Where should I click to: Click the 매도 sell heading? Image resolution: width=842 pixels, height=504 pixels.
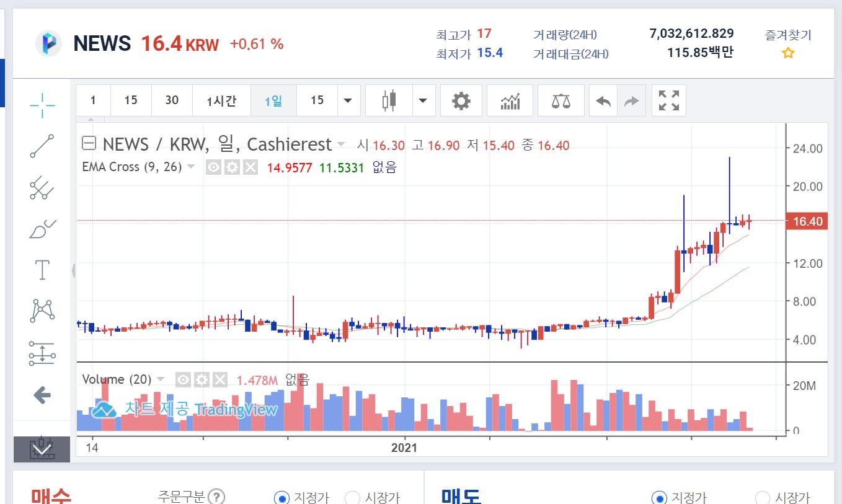tap(461, 496)
